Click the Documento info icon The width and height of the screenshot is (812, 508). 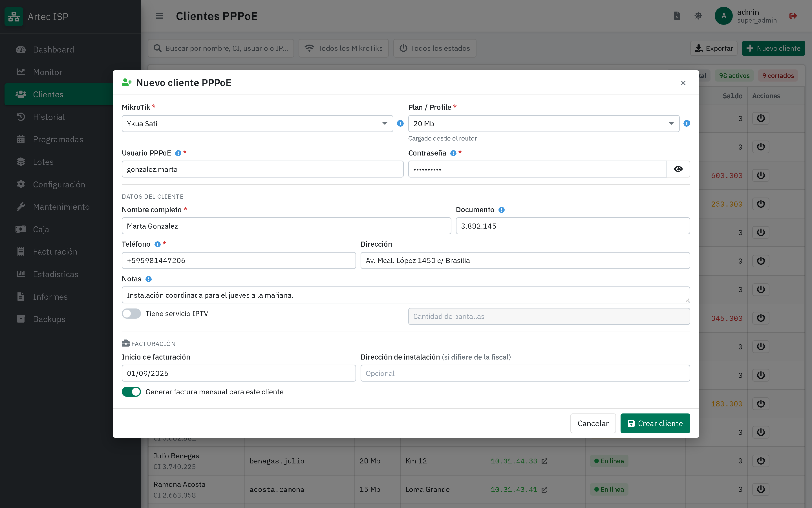(501, 210)
